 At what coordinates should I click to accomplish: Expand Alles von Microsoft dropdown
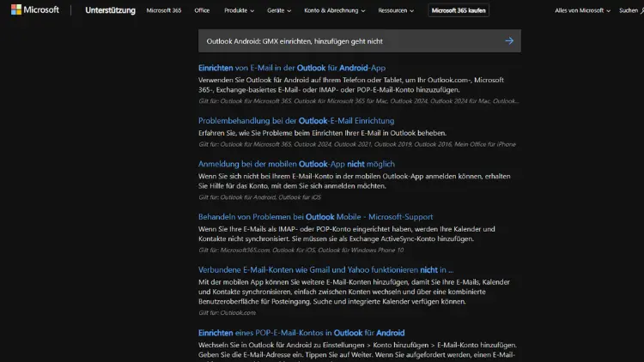pos(582,10)
